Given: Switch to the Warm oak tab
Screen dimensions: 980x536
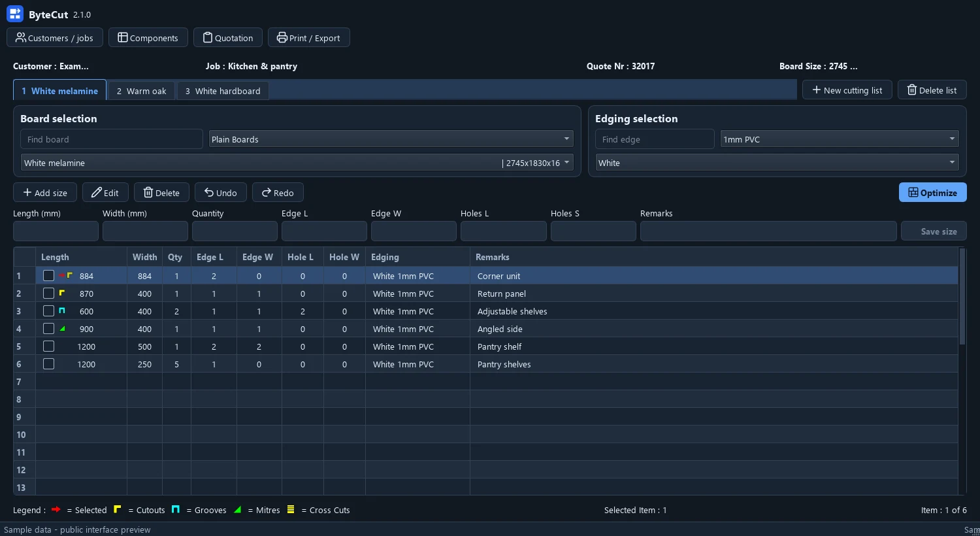Looking at the screenshot, I should pyautogui.click(x=142, y=90).
